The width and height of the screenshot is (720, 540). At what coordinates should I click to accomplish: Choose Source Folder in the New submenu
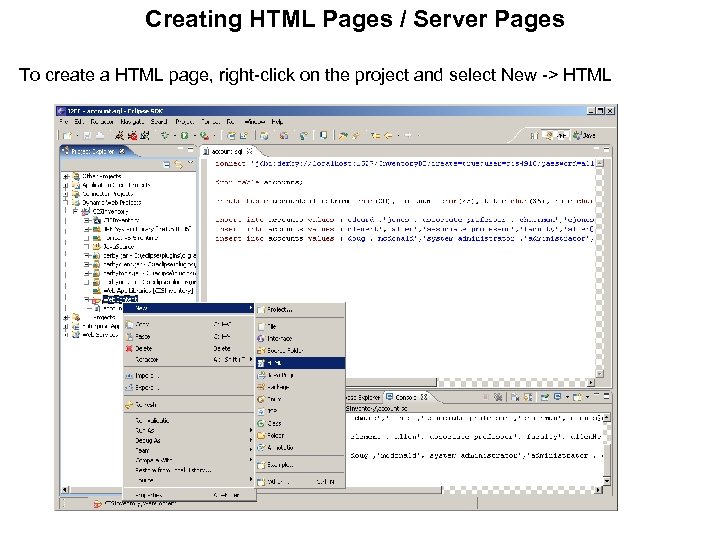point(300,350)
